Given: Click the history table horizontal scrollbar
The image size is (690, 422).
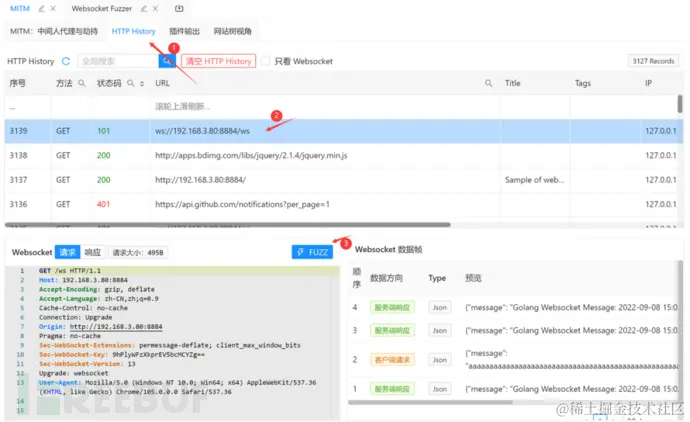Looking at the screenshot, I should pyautogui.click(x=228, y=225).
